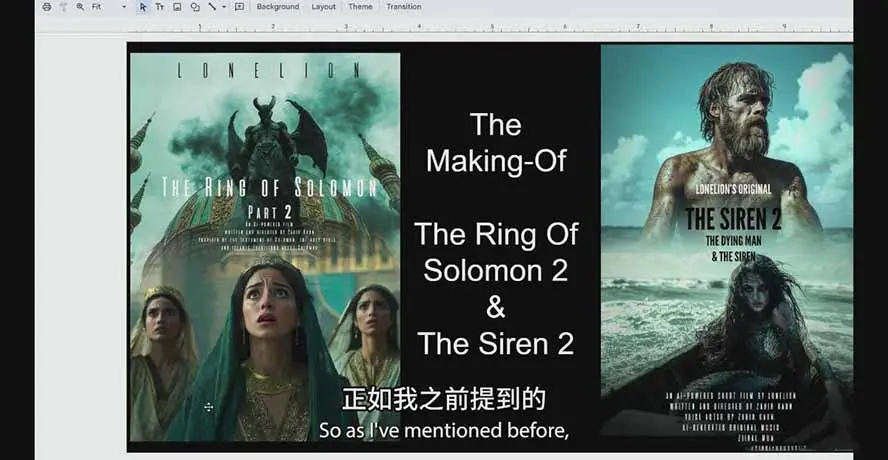
Task: Open the Layout options menu
Action: coord(323,7)
